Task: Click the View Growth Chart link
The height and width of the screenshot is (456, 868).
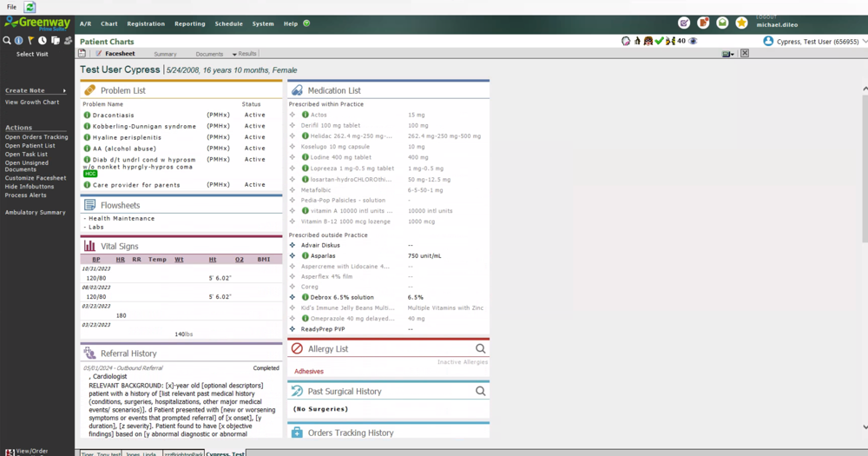Action: (x=32, y=102)
